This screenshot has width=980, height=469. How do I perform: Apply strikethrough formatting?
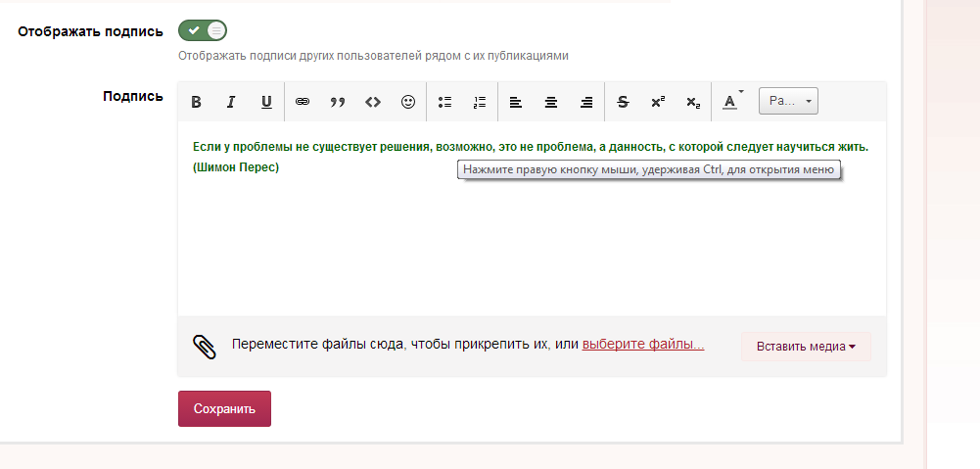click(x=623, y=102)
